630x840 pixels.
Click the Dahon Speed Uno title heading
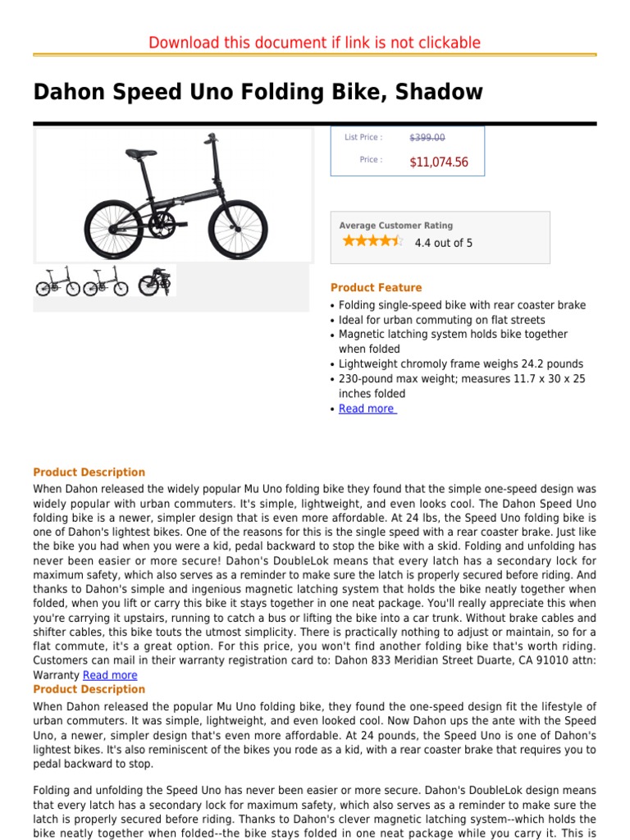[258, 92]
